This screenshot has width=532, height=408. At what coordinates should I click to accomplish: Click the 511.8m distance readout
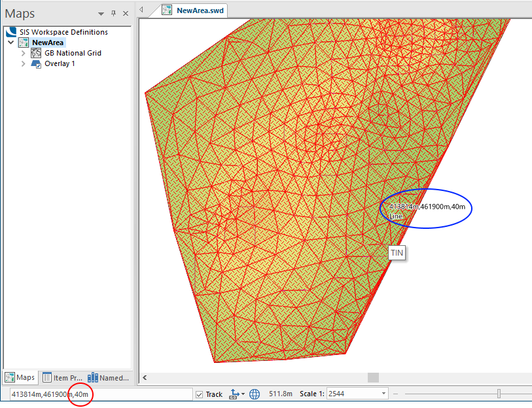(x=281, y=394)
